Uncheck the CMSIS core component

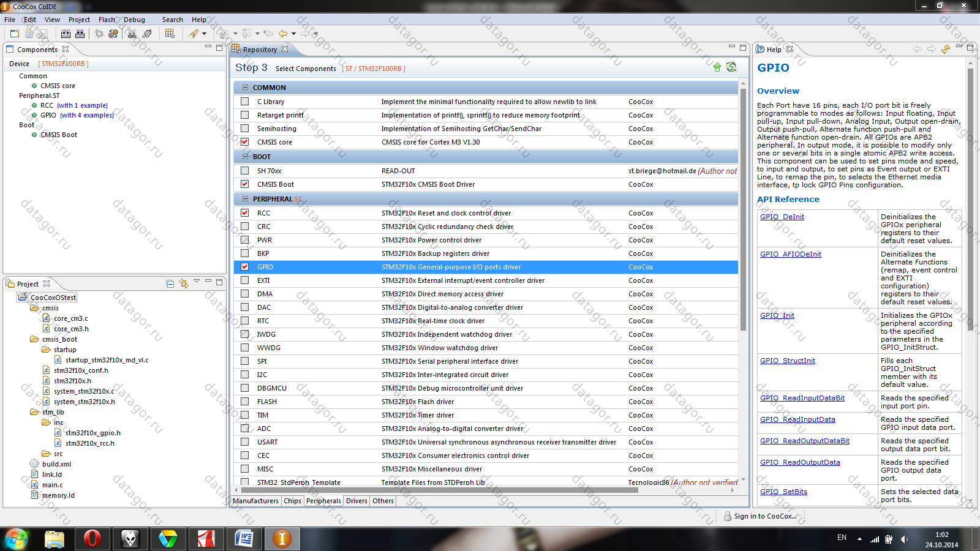tap(245, 142)
